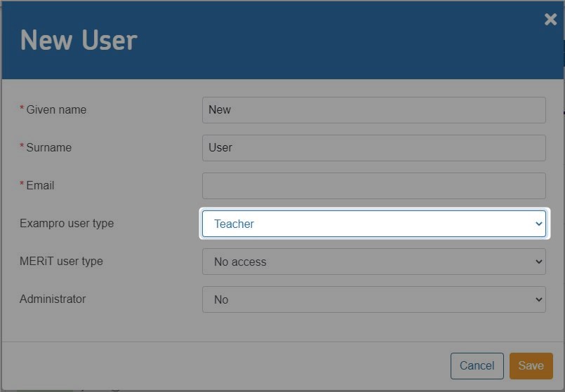Click the chevron arrow beside No access
The height and width of the screenshot is (392, 565).
(x=538, y=262)
